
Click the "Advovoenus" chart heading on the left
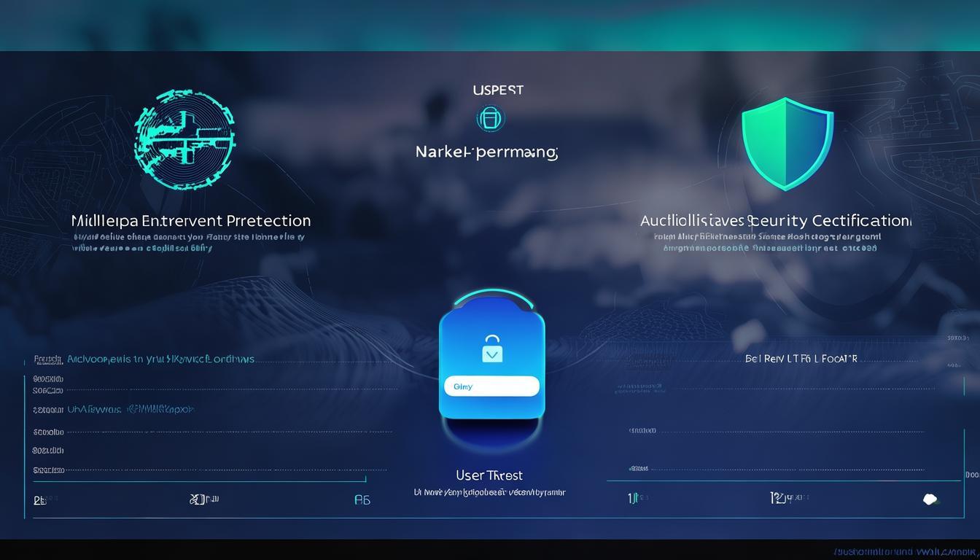pyautogui.click(x=160, y=359)
